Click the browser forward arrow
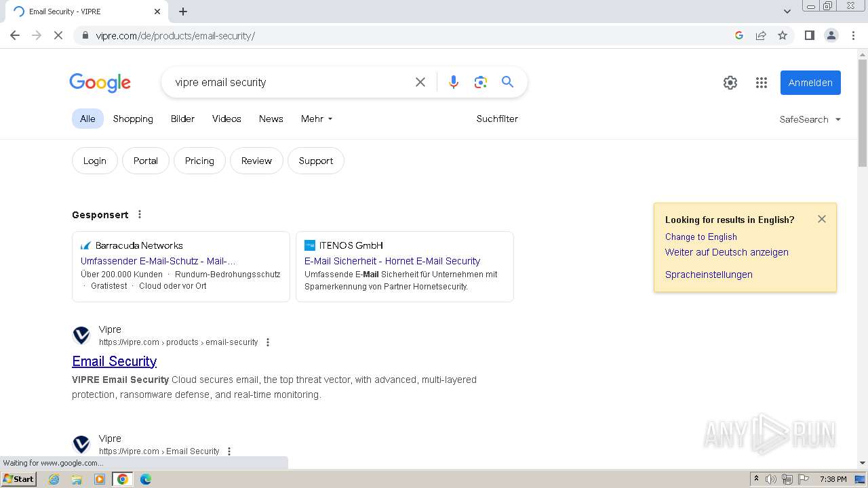This screenshot has height=488, width=868. coord(37,35)
